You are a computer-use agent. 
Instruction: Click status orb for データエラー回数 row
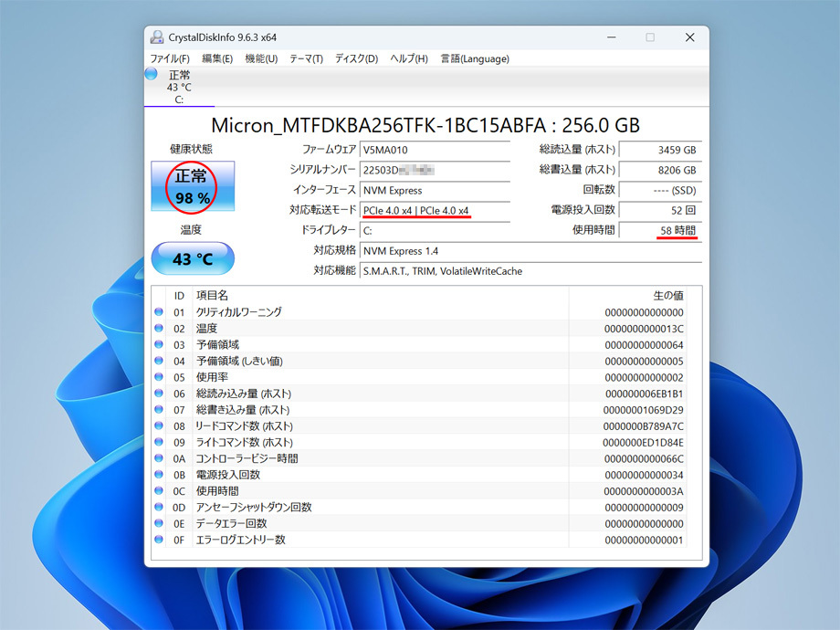159,523
